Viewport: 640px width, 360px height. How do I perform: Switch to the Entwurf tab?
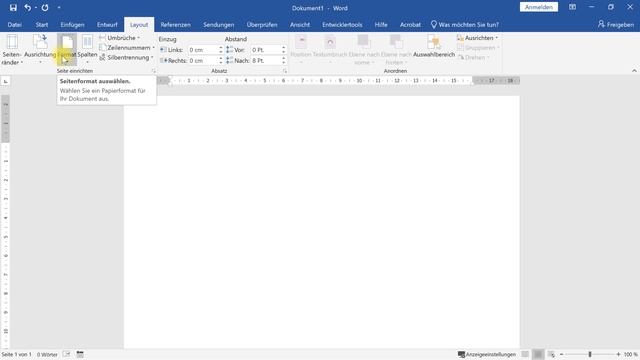107,24
